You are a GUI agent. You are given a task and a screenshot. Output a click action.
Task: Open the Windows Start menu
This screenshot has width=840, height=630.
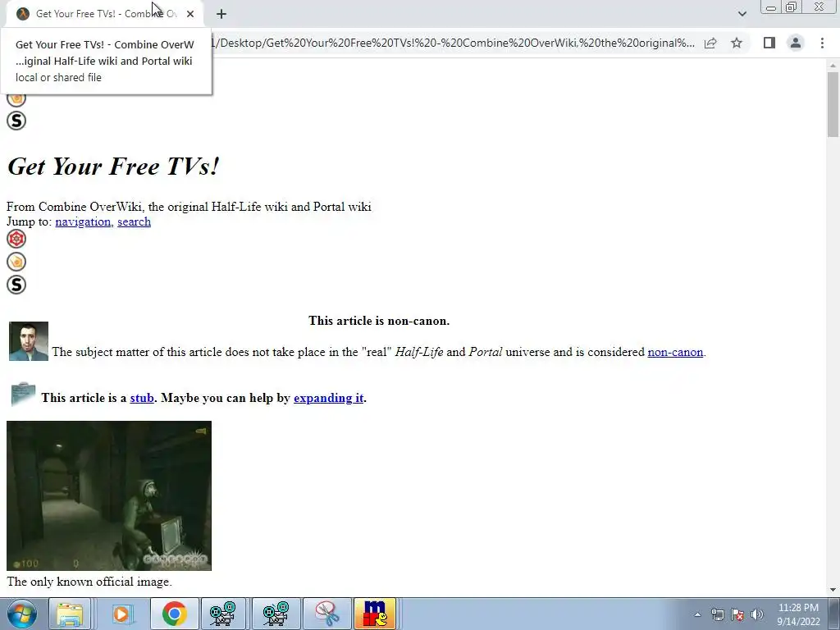[x=22, y=614]
